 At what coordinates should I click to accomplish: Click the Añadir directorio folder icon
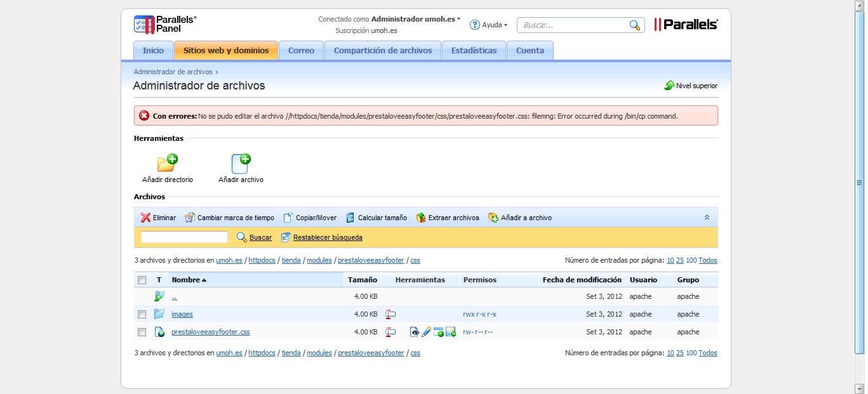click(168, 163)
